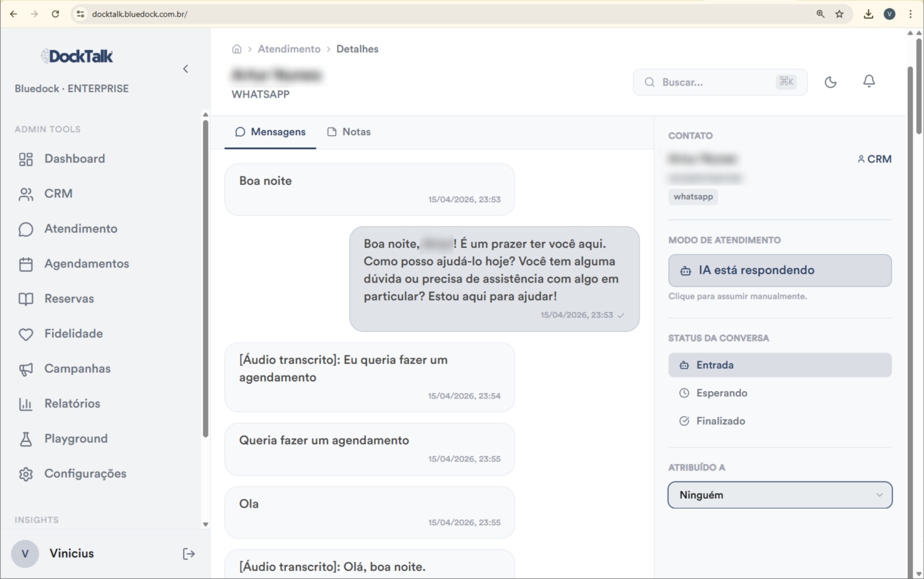This screenshot has height=579, width=924.
Task: Collapse the sidebar with the chevron arrow
Action: pos(185,69)
